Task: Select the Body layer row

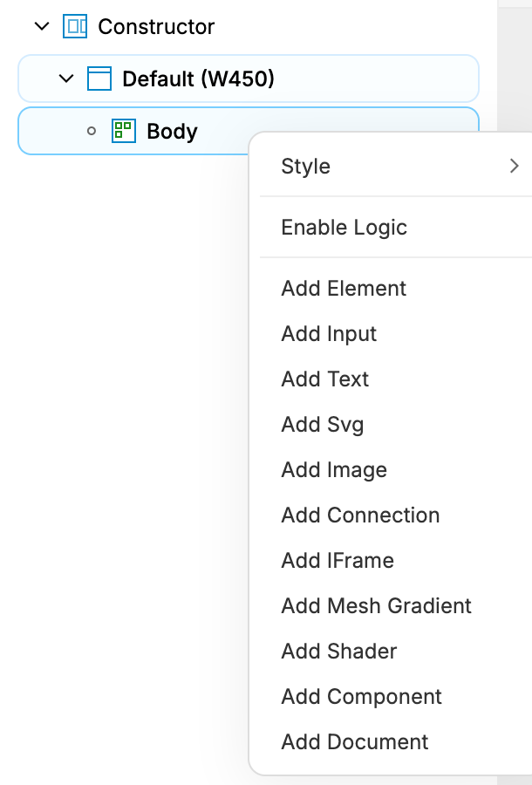Action: [x=249, y=131]
